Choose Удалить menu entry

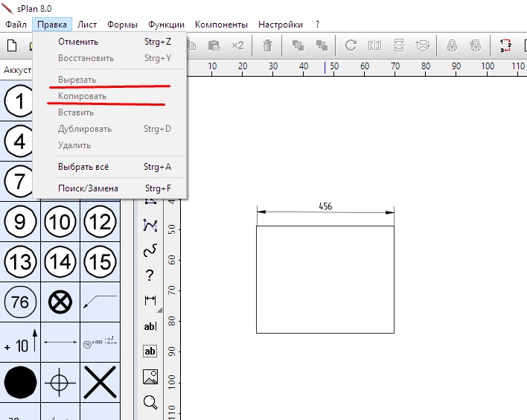110,145
